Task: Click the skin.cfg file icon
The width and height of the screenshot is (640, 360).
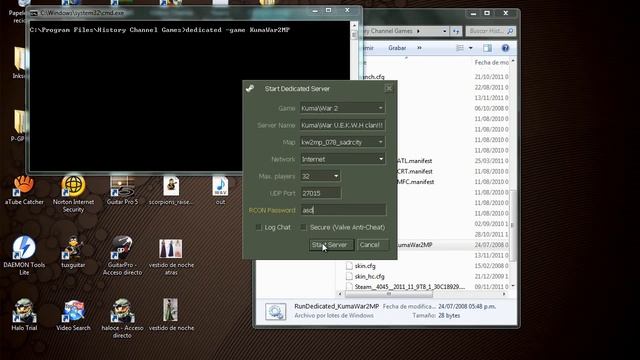Action: click(349, 266)
